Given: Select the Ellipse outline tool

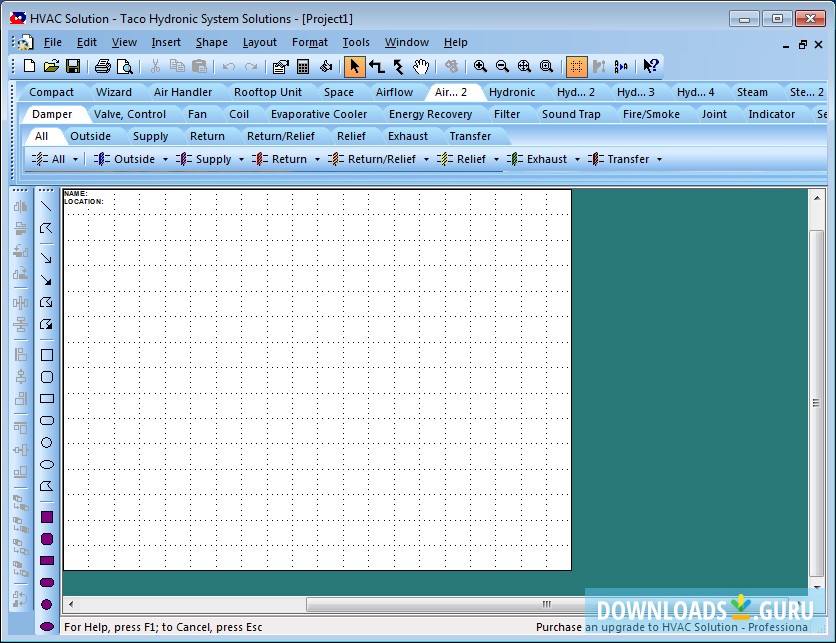Looking at the screenshot, I should point(47,464).
